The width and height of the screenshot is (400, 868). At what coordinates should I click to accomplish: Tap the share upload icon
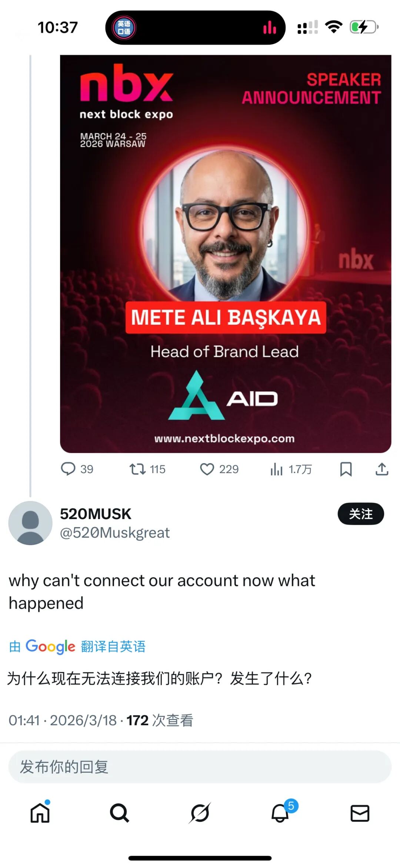pyautogui.click(x=382, y=469)
